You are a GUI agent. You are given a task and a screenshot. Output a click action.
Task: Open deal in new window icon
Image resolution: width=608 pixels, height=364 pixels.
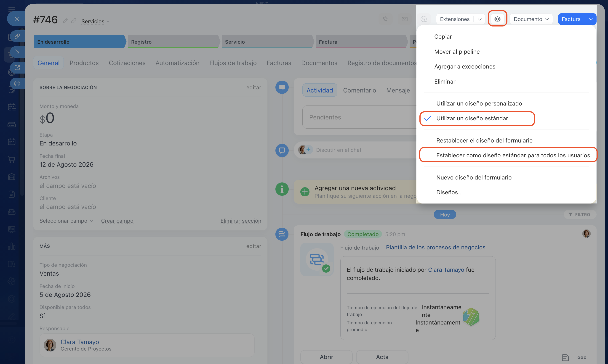(17, 68)
